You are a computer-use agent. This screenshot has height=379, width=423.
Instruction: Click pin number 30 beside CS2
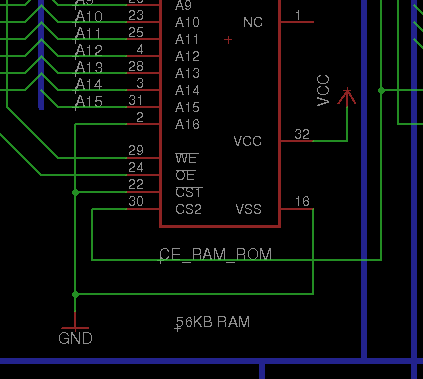point(136,201)
